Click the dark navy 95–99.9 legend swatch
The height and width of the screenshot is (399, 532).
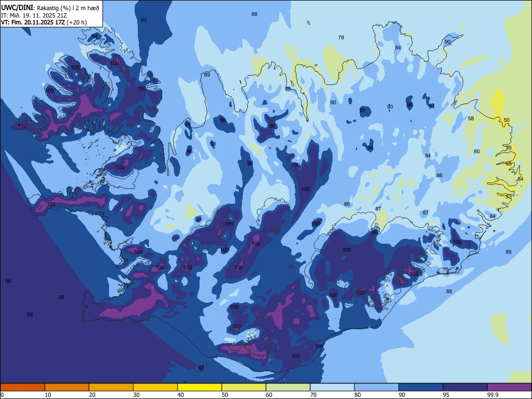[465, 387]
